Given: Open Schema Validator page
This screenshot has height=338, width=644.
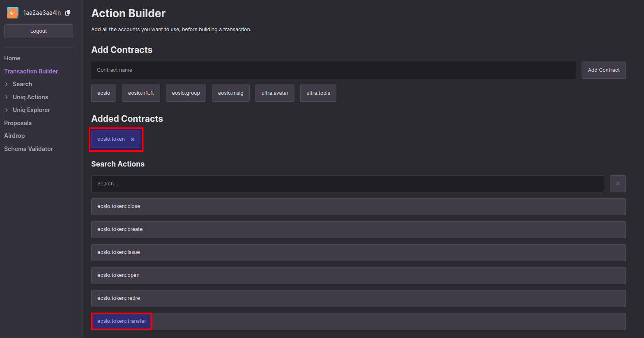Looking at the screenshot, I should (x=28, y=149).
